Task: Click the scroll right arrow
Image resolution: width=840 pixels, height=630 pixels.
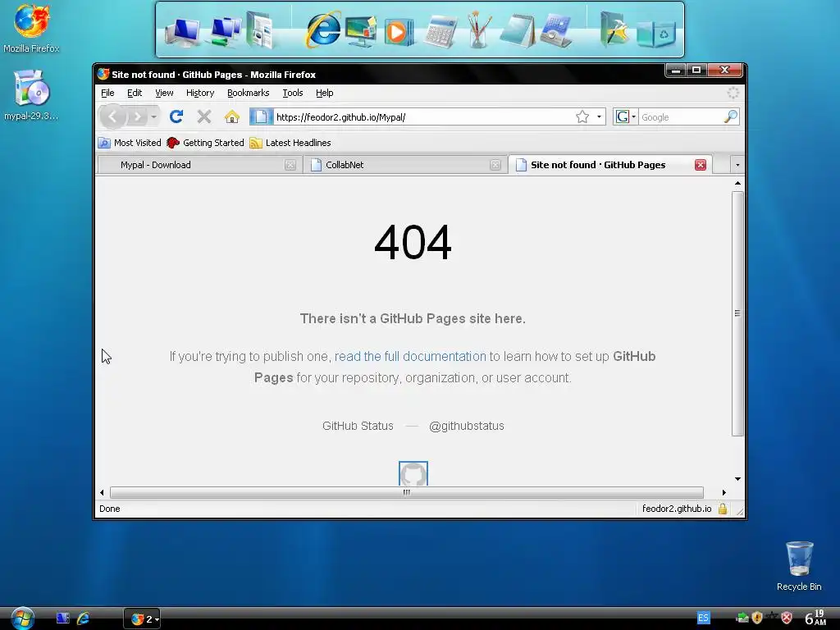Action: tap(724, 492)
